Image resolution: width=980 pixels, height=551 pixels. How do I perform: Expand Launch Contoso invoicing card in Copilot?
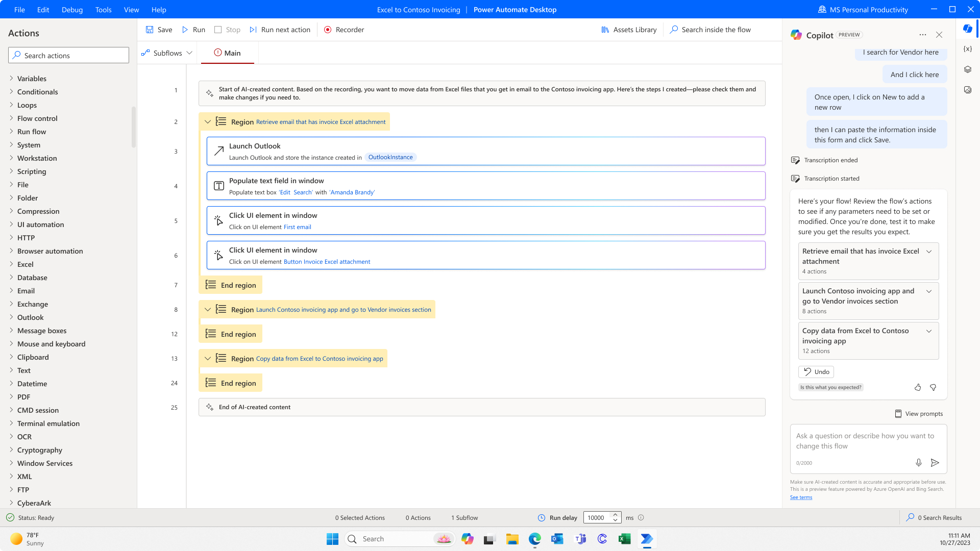929,291
